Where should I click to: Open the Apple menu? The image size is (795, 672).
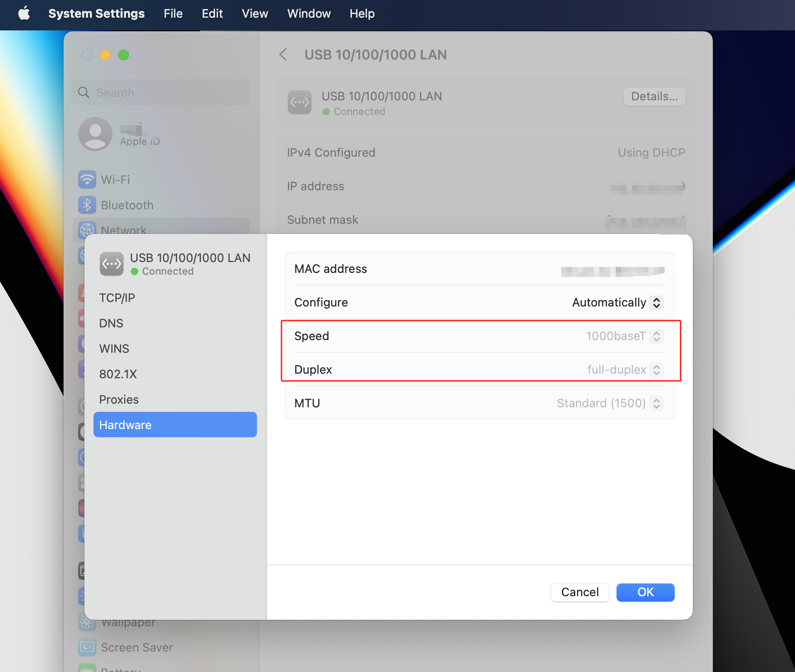tap(24, 14)
